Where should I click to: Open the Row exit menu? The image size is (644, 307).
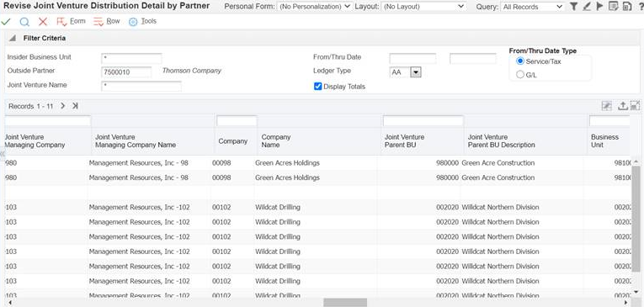(107, 21)
